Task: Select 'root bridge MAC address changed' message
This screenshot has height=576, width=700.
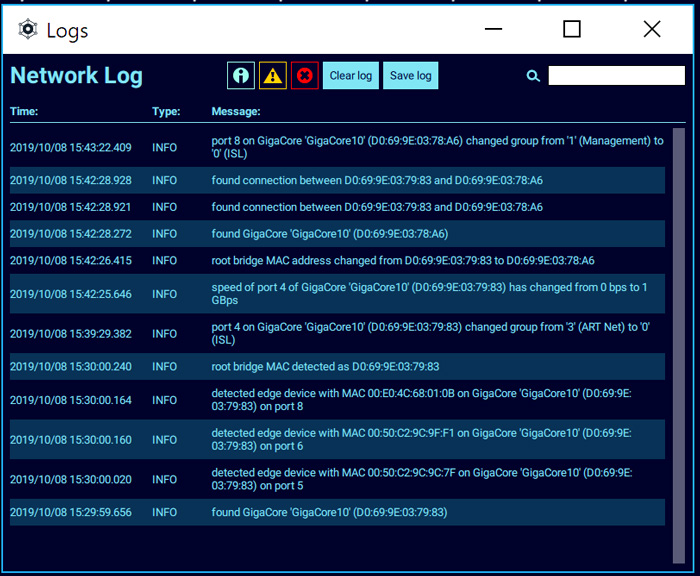Action: tap(403, 261)
